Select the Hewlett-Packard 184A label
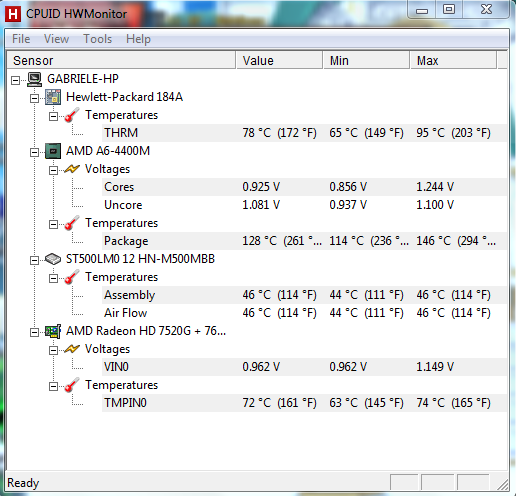The image size is (516, 496). [x=124, y=97]
